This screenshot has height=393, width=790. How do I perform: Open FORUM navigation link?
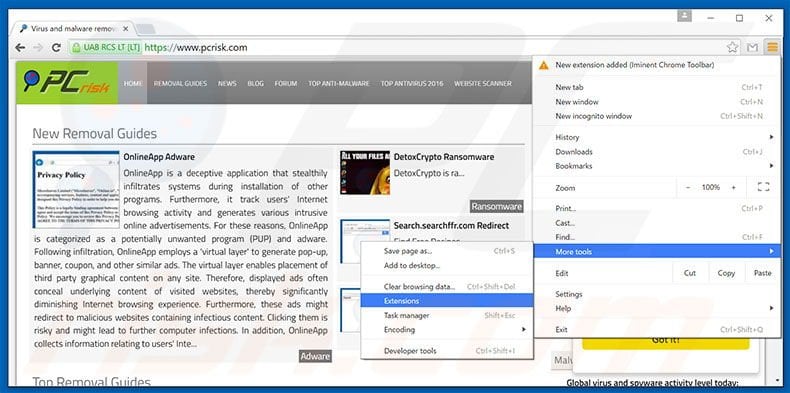(x=286, y=84)
